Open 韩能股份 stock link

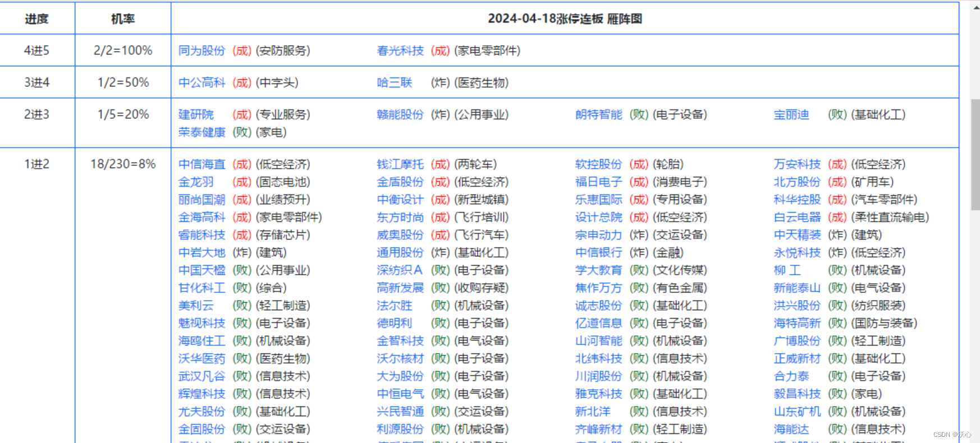coord(400,114)
